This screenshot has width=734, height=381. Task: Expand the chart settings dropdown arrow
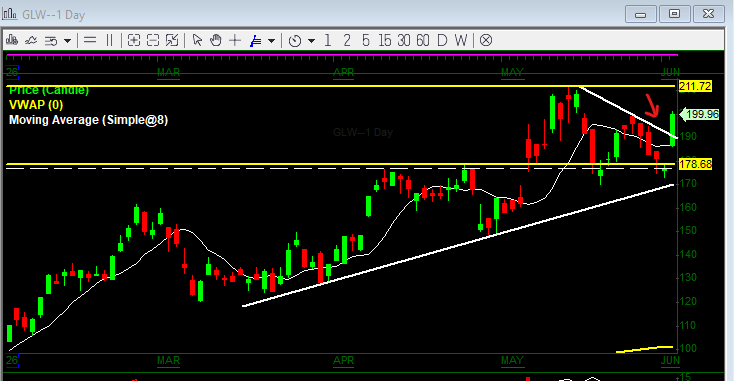[67, 41]
